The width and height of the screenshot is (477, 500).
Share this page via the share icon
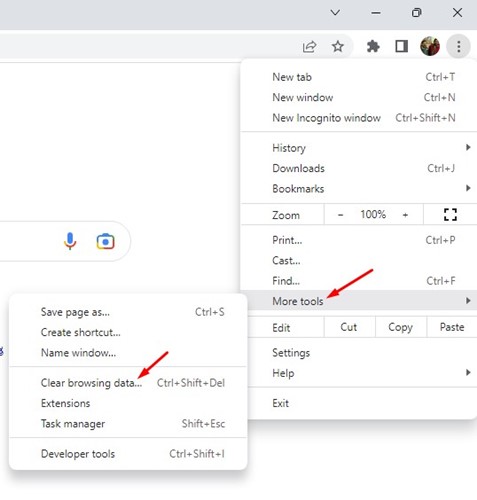[x=309, y=46]
